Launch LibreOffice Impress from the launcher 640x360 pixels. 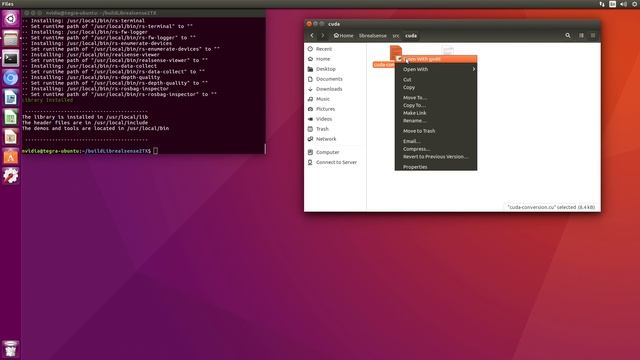pos(11,137)
